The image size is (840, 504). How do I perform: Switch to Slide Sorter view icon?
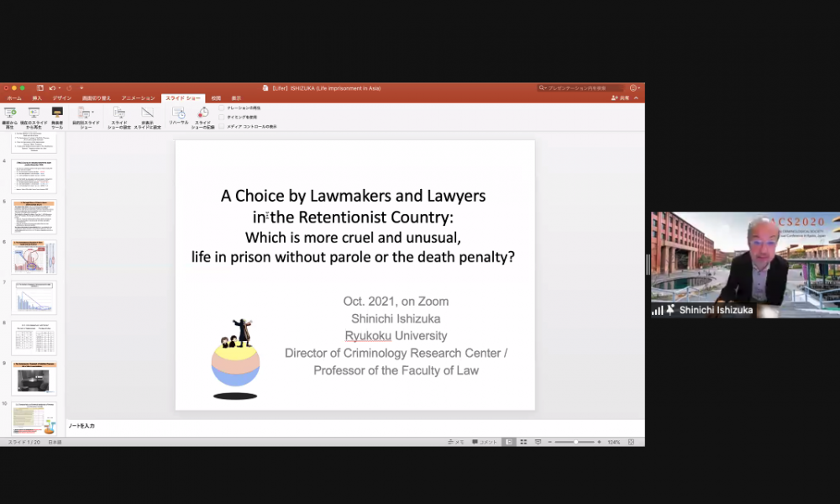coord(523,442)
